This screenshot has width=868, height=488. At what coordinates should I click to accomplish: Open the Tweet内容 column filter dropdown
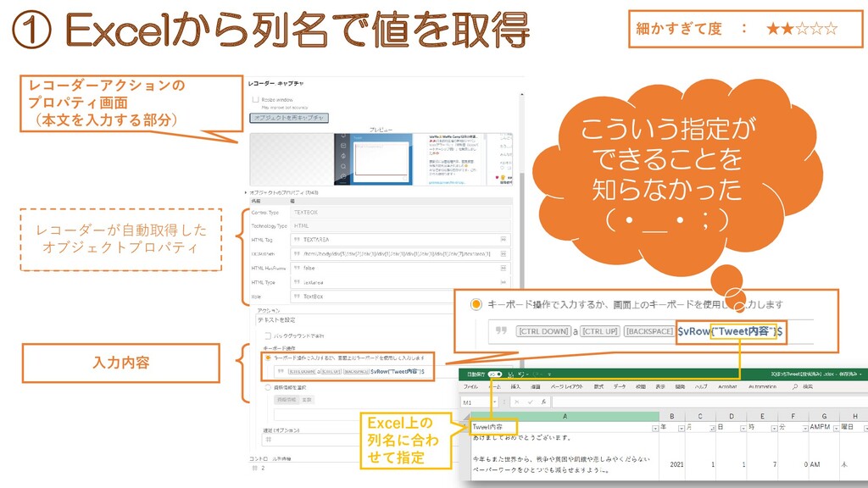(x=655, y=428)
